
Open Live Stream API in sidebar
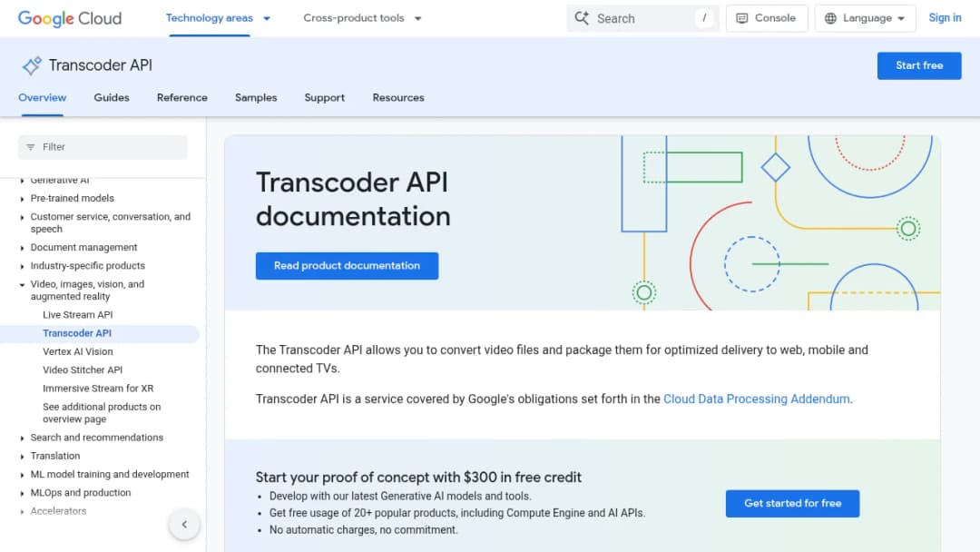[77, 314]
